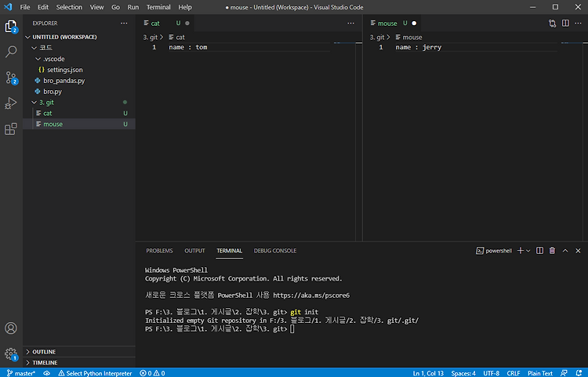The height and width of the screenshot is (377, 588).
Task: Collapse the 코드 folder
Action: click(x=34, y=48)
